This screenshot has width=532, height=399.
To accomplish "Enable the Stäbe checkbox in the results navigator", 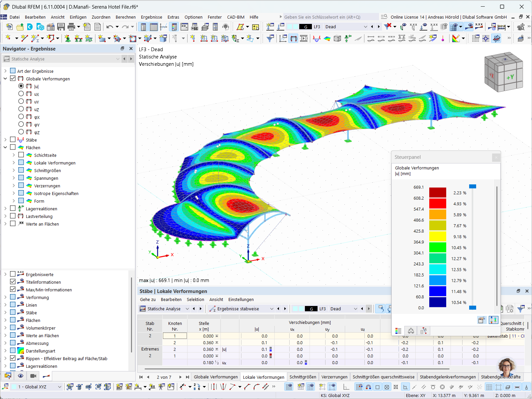I will click(13, 140).
